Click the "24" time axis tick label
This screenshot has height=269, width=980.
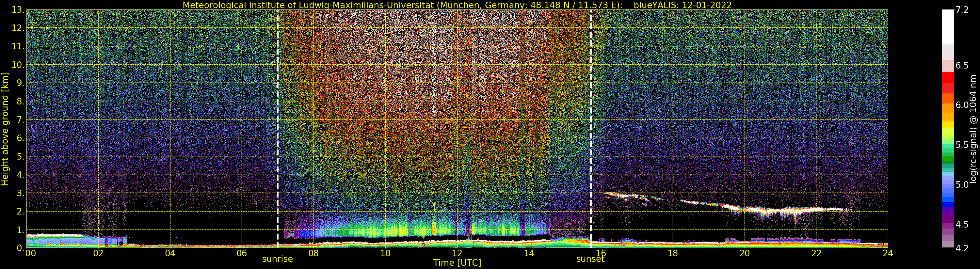point(888,253)
